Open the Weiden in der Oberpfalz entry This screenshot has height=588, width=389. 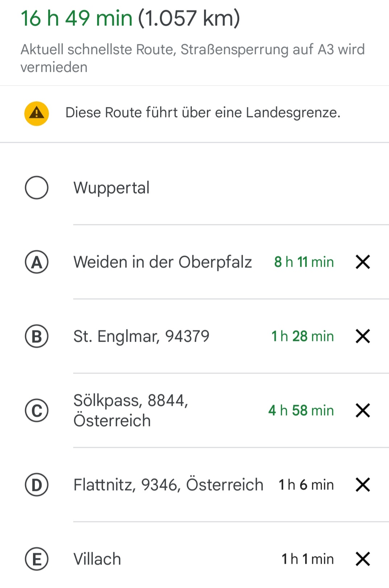click(x=162, y=262)
